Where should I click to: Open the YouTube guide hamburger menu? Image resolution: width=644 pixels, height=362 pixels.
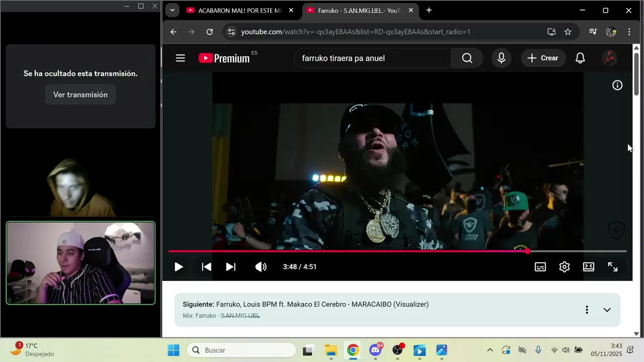181,58
